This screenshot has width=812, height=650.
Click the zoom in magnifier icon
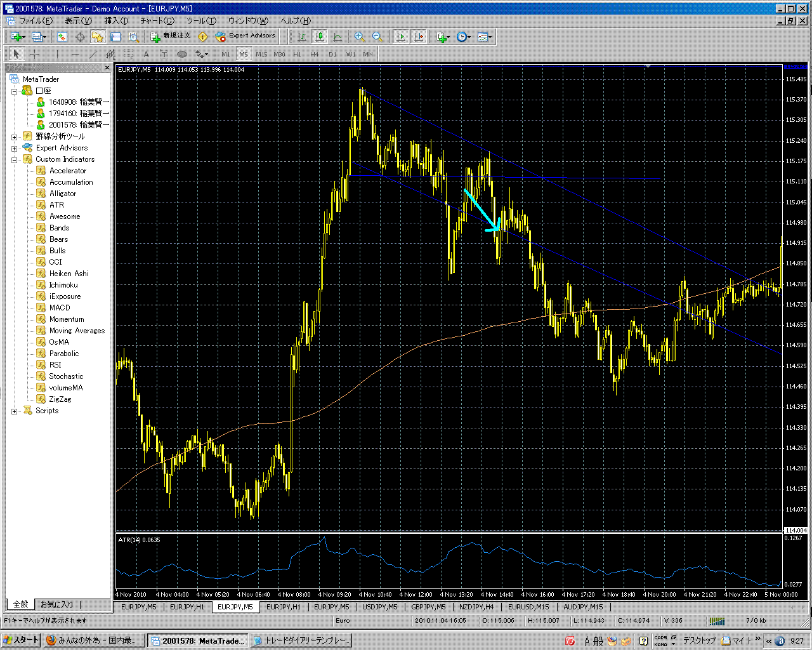coord(359,37)
